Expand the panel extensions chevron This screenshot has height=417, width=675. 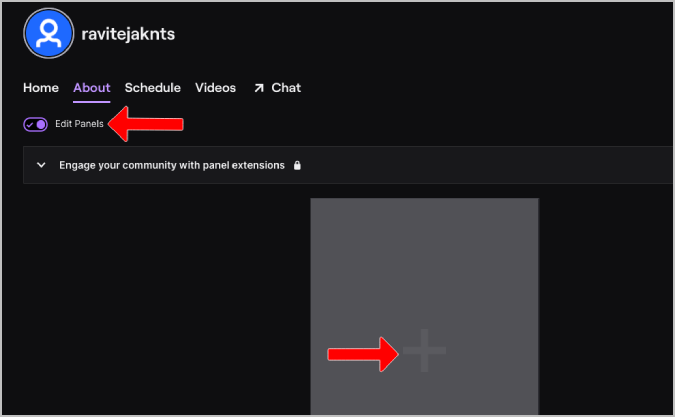41,165
